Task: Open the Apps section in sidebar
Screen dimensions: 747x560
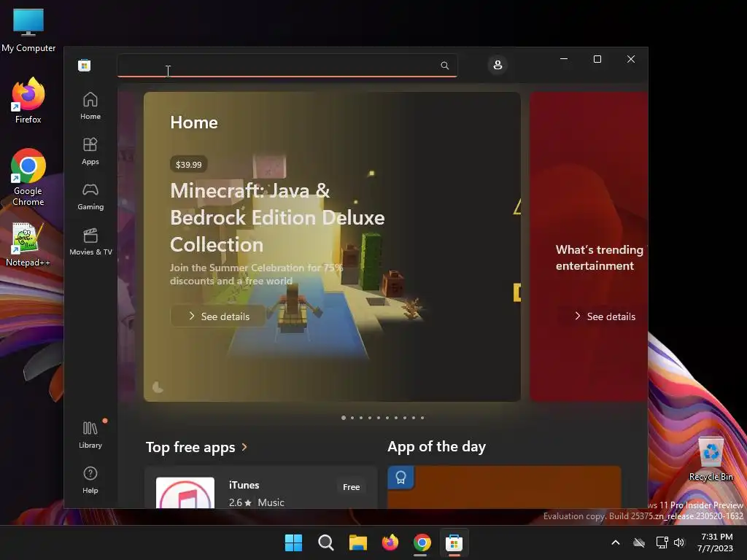Action: 90,151
